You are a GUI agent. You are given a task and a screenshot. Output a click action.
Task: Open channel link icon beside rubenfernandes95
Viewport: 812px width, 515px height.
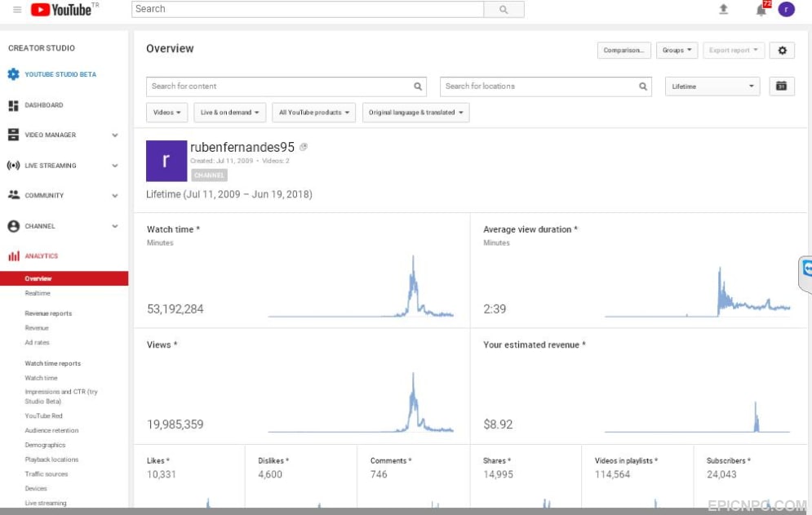304,147
